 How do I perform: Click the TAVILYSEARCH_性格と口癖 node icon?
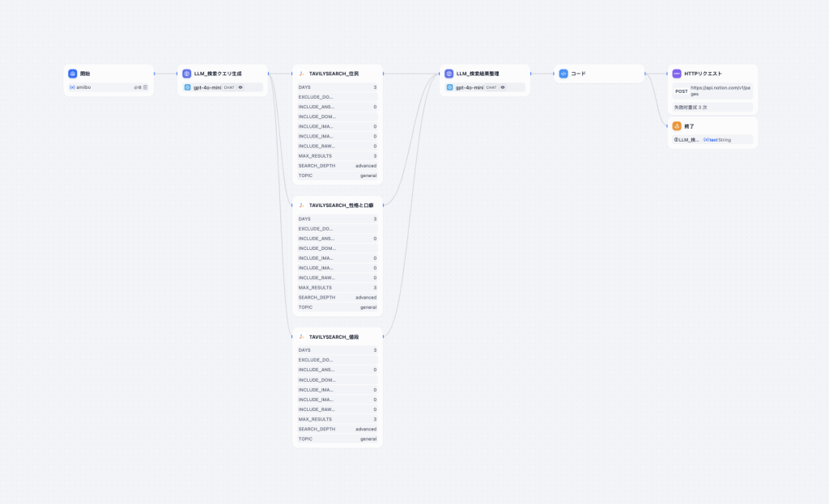click(302, 205)
